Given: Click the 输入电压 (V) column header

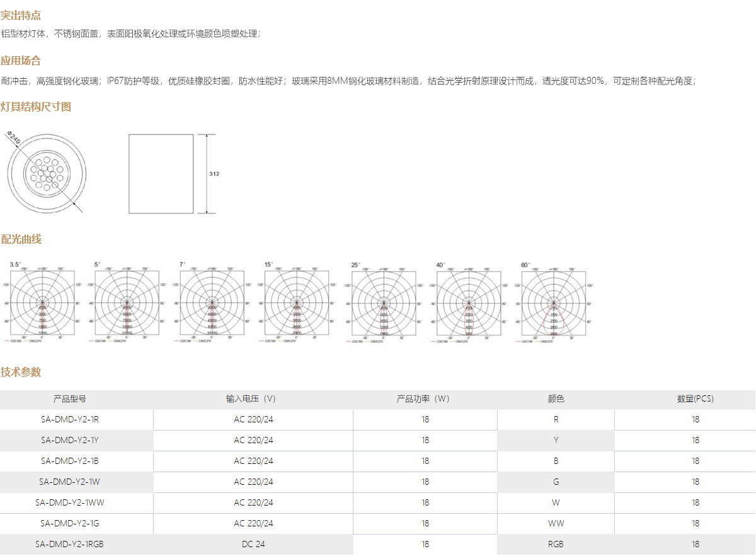Looking at the screenshot, I should [x=253, y=399].
